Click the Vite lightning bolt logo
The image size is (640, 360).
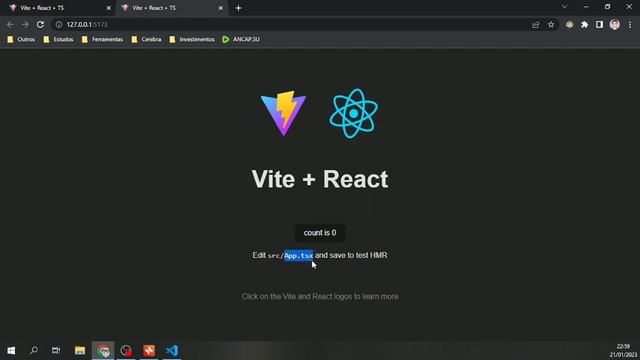coord(283,113)
